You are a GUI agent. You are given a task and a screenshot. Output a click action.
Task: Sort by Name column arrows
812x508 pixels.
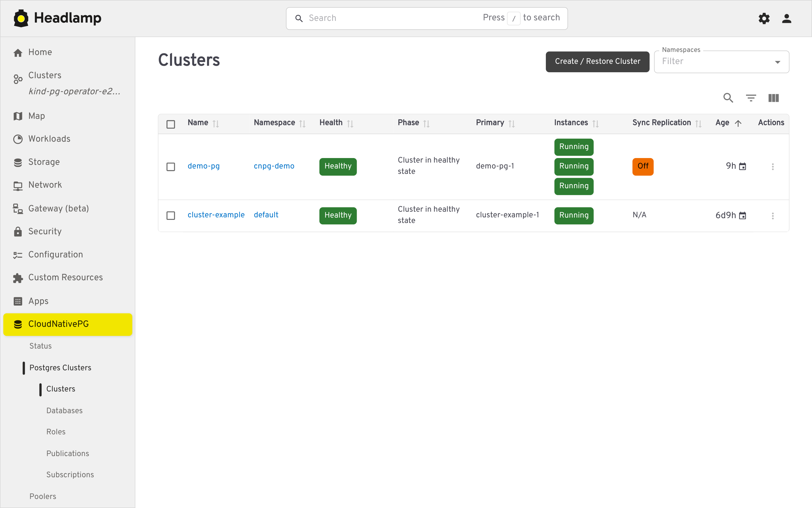pyautogui.click(x=216, y=124)
